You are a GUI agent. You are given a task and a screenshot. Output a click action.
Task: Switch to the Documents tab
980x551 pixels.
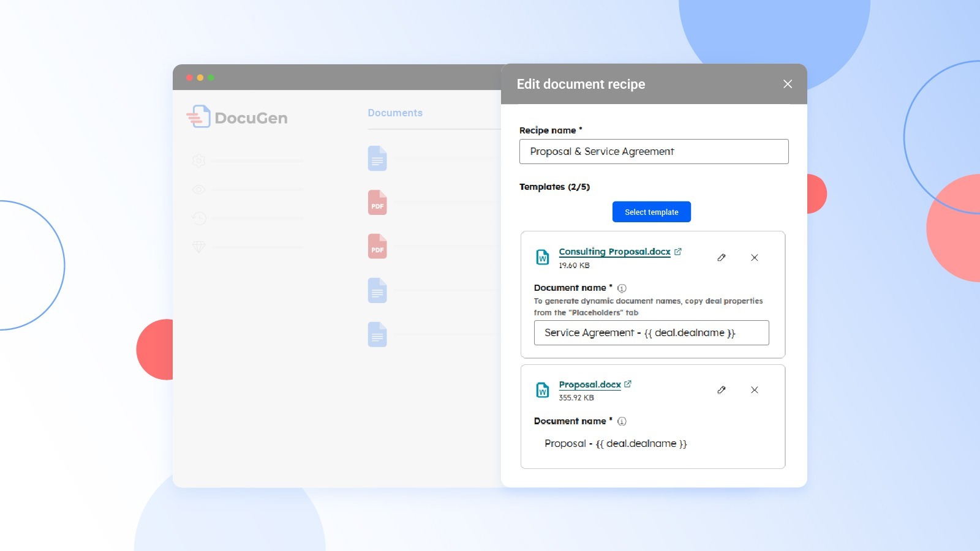click(x=395, y=113)
